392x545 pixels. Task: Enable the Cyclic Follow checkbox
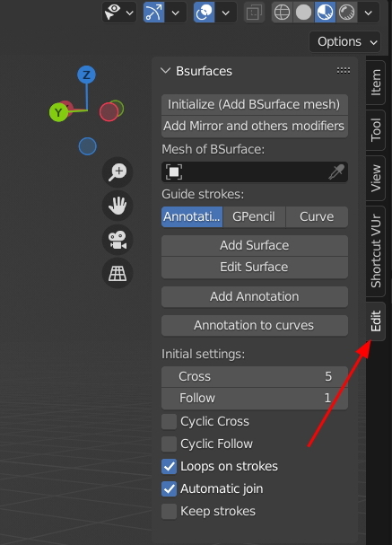click(170, 444)
